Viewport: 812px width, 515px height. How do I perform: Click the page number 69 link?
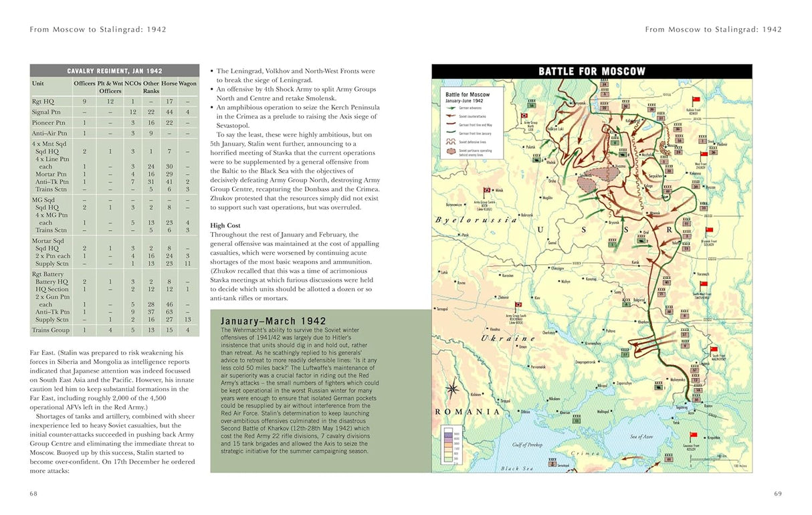click(x=777, y=494)
